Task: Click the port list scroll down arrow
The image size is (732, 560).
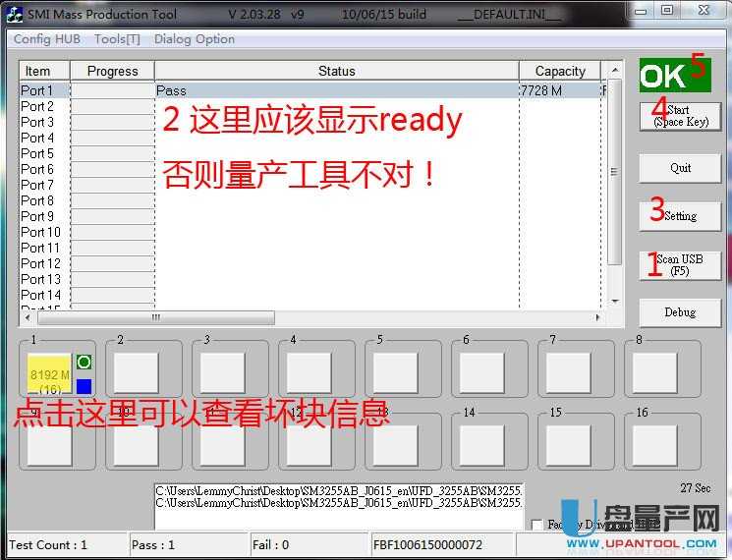Action: click(615, 301)
